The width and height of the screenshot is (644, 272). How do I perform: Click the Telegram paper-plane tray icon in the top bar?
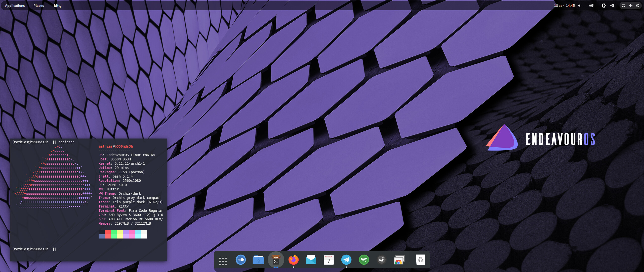pyautogui.click(x=612, y=6)
